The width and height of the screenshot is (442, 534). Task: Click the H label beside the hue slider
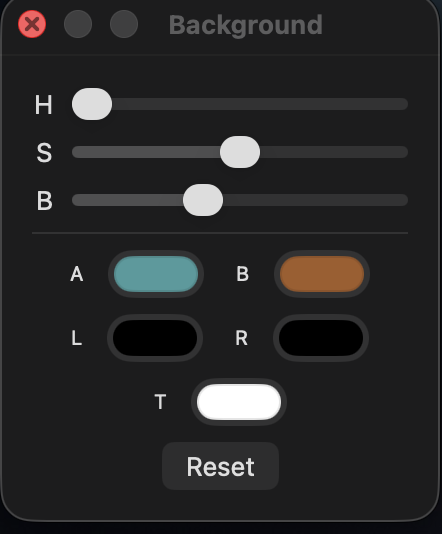(x=44, y=105)
